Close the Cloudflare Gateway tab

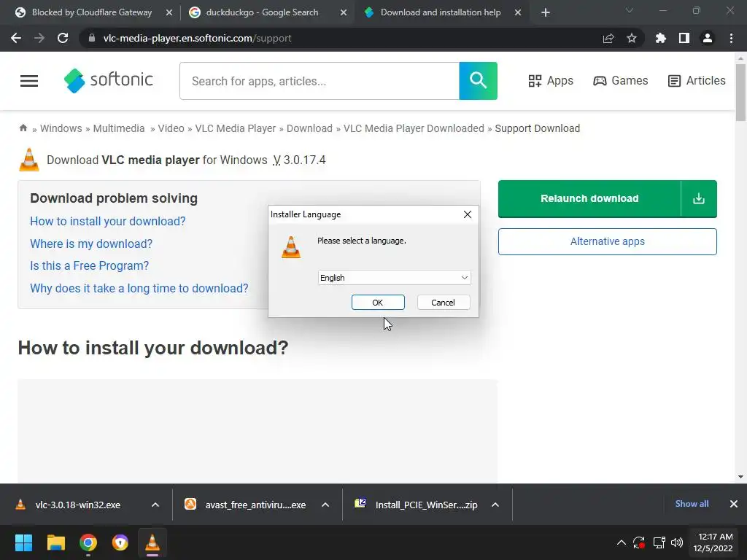click(169, 13)
